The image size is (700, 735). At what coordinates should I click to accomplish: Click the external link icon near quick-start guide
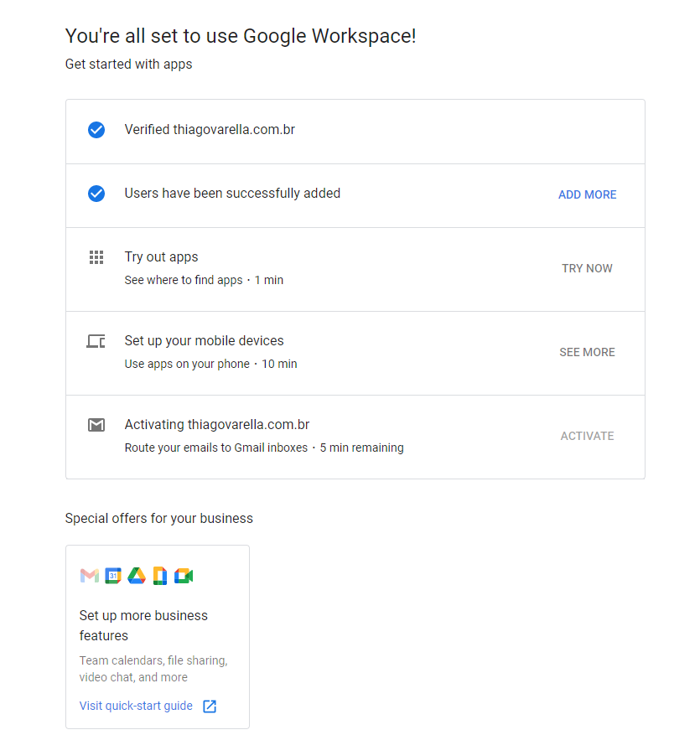click(210, 706)
